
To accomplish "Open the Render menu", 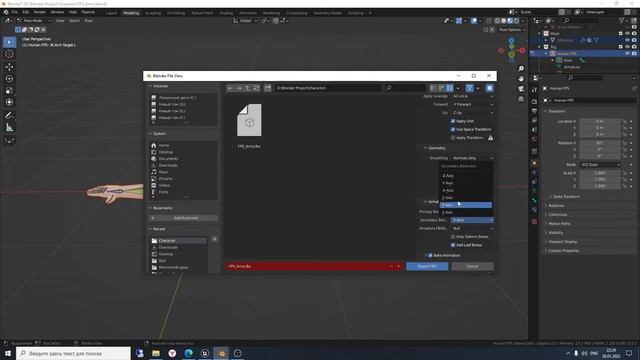I will pos(40,12).
